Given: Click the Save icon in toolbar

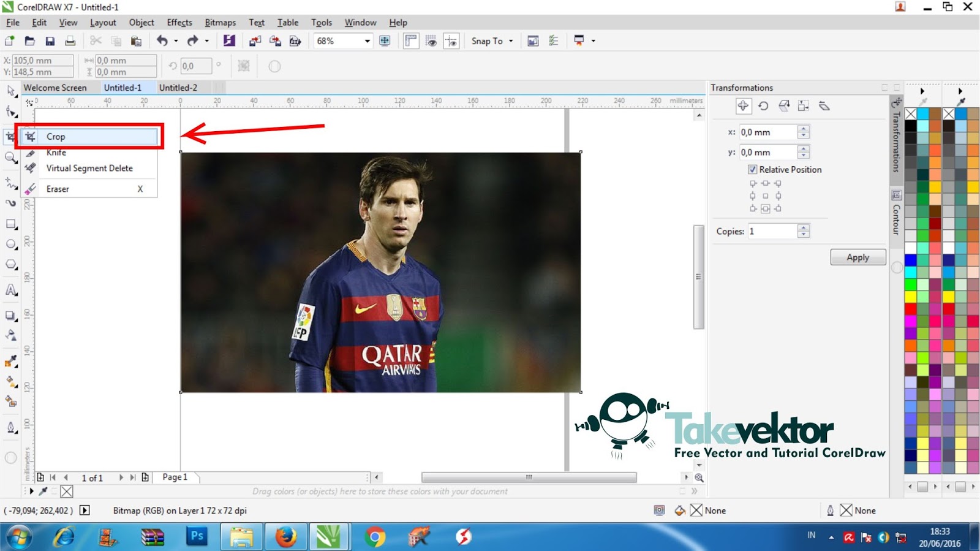Looking at the screenshot, I should (x=50, y=41).
